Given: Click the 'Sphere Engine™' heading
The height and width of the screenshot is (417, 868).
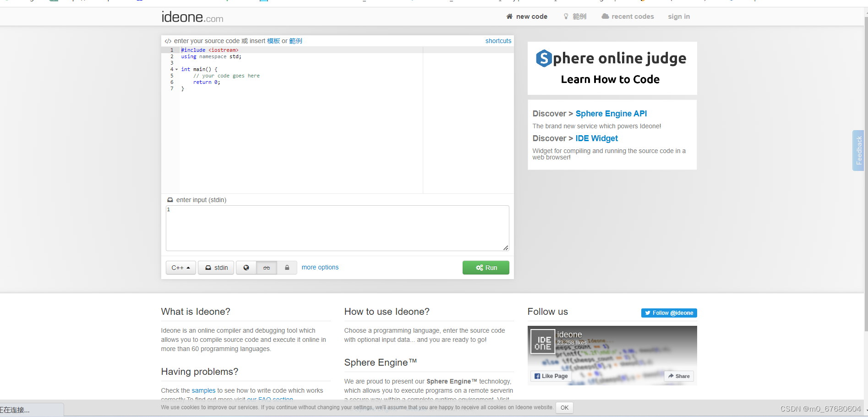Looking at the screenshot, I should click(381, 362).
